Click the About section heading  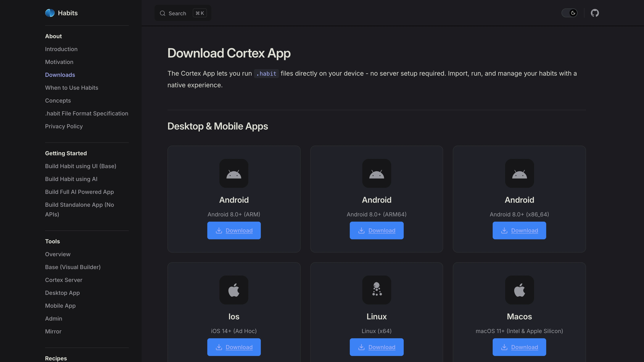pyautogui.click(x=53, y=36)
